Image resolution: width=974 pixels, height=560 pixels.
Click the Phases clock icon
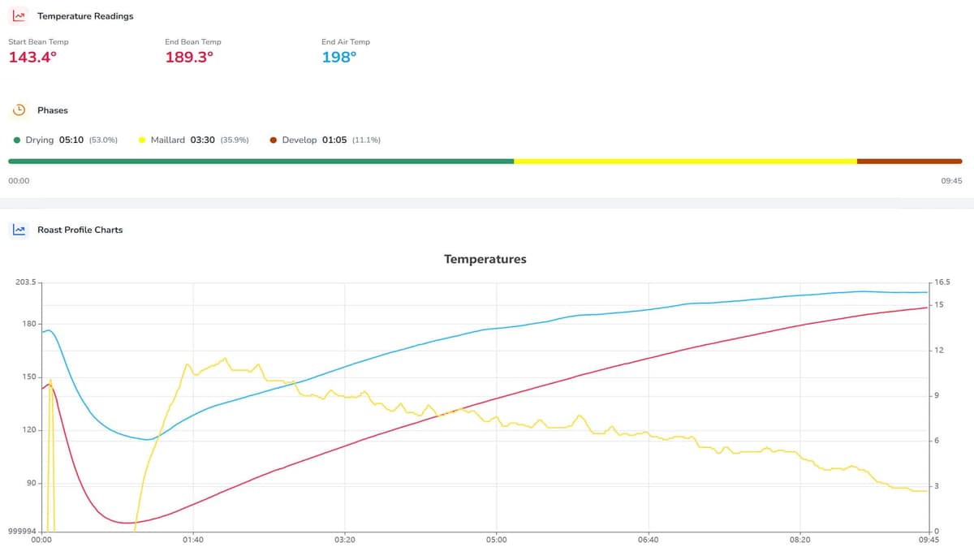pyautogui.click(x=19, y=110)
